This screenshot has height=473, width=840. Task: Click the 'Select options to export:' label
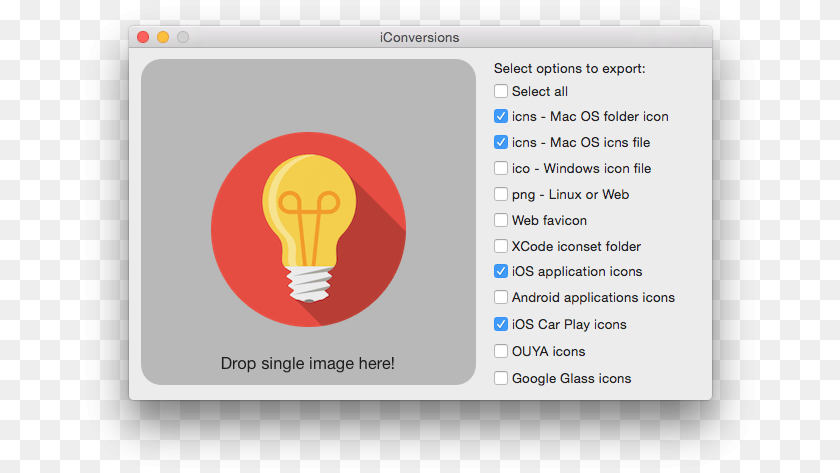569,69
